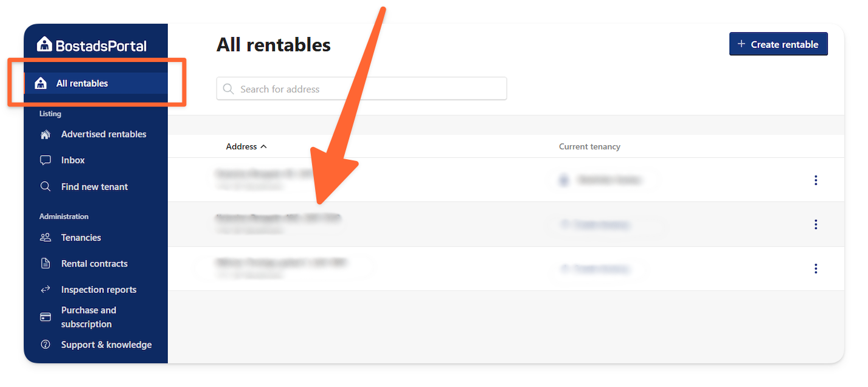Open the Inbox chat icon
The width and height of the screenshot is (868, 387).
(45, 160)
